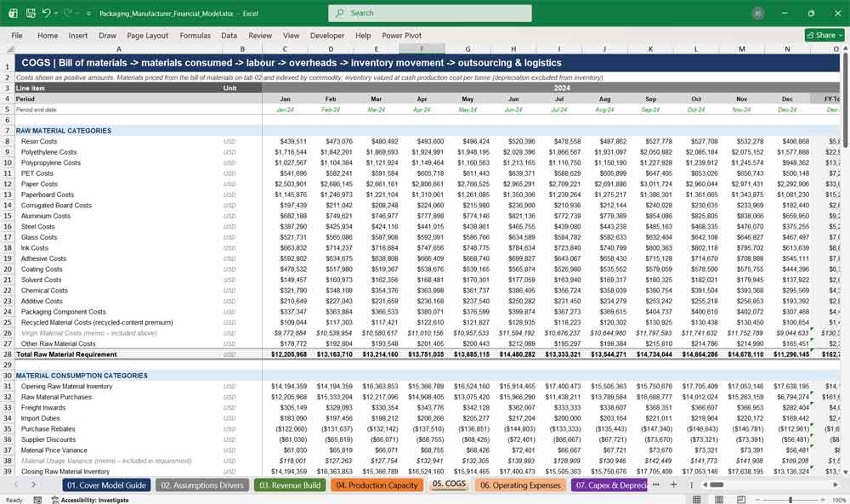Click the next sheet navigation arrow
Screen dimensions: 850x504
coord(33,485)
